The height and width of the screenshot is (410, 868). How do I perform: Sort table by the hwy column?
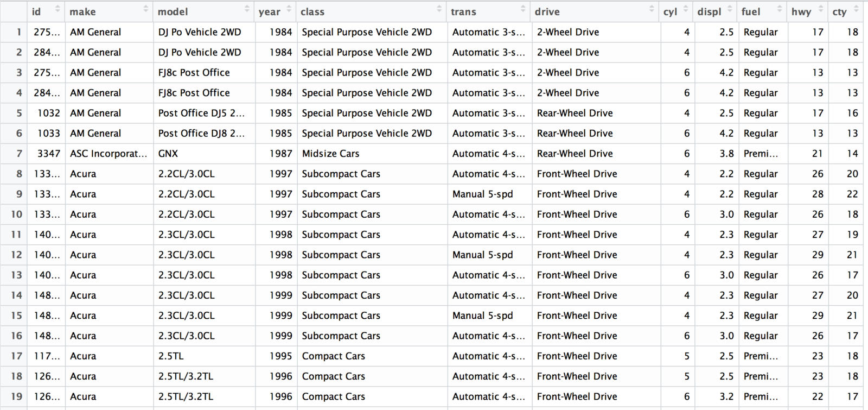pyautogui.click(x=820, y=9)
